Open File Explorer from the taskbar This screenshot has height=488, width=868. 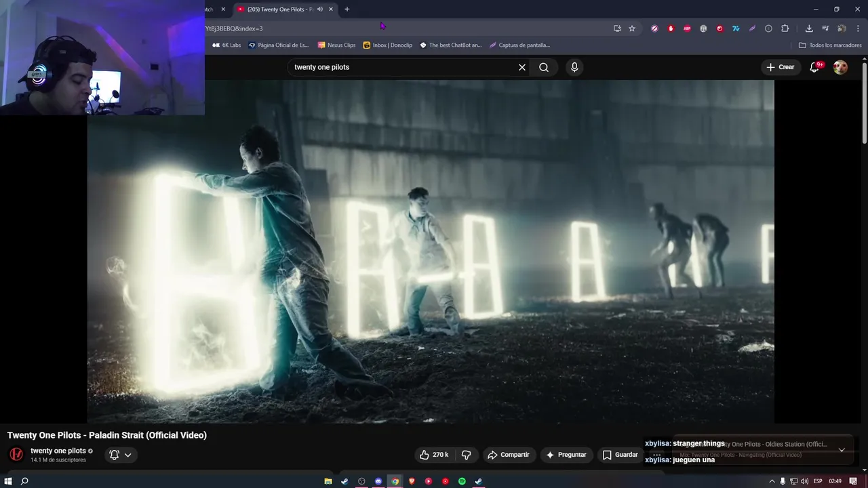point(328,481)
